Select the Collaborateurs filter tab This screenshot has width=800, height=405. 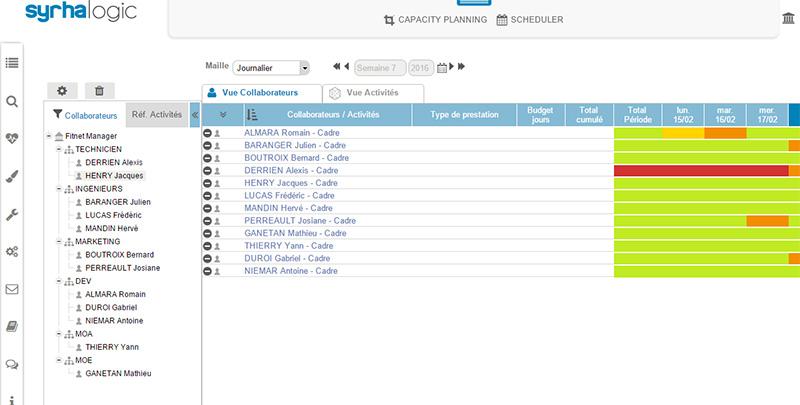[85, 115]
